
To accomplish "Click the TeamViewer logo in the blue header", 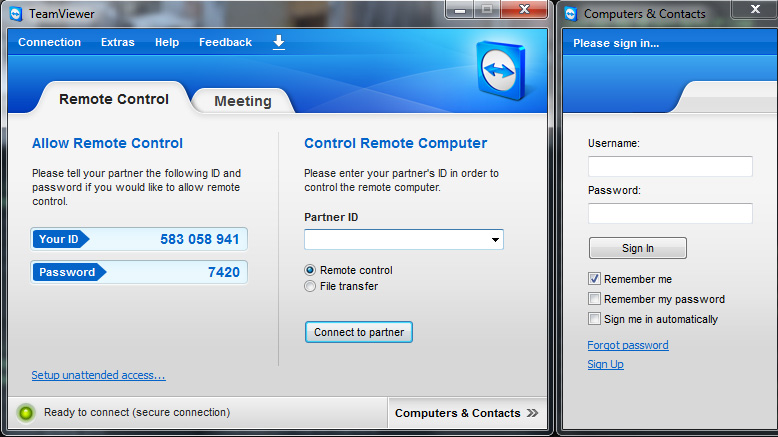I will (501, 70).
